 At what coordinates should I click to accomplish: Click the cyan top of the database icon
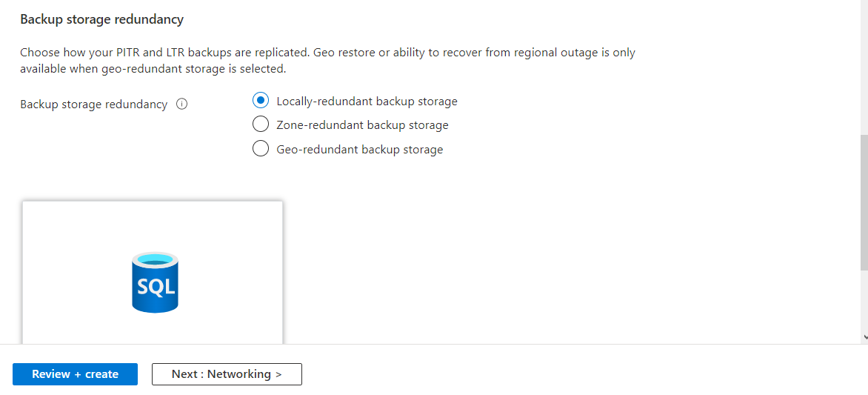[156, 260]
